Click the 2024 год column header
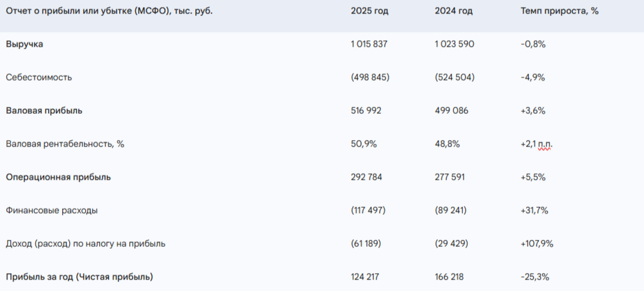This screenshot has width=644, height=291. [x=453, y=11]
